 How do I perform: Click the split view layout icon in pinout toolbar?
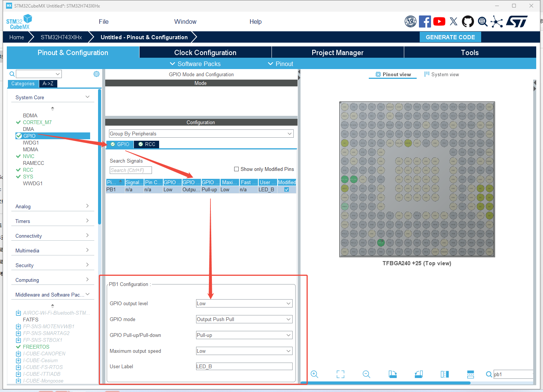point(471,374)
